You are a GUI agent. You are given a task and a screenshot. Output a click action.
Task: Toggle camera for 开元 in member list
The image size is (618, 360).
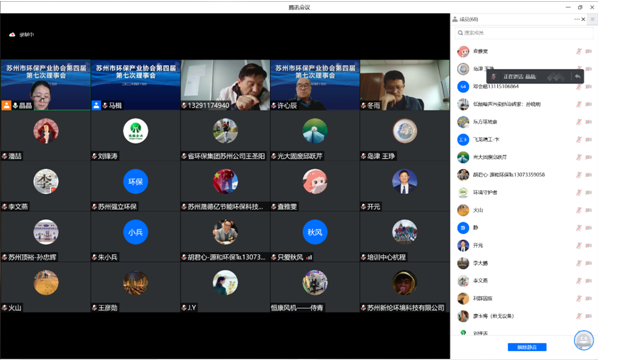589,245
